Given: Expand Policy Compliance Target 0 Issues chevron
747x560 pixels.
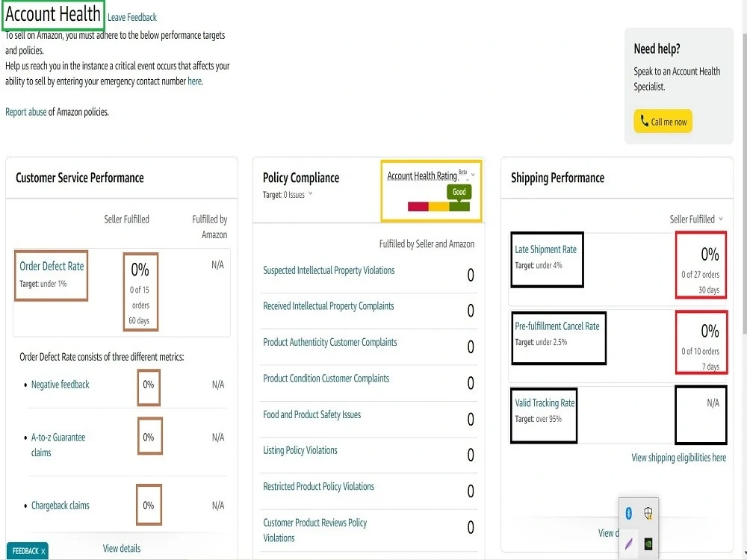Looking at the screenshot, I should (x=310, y=193).
